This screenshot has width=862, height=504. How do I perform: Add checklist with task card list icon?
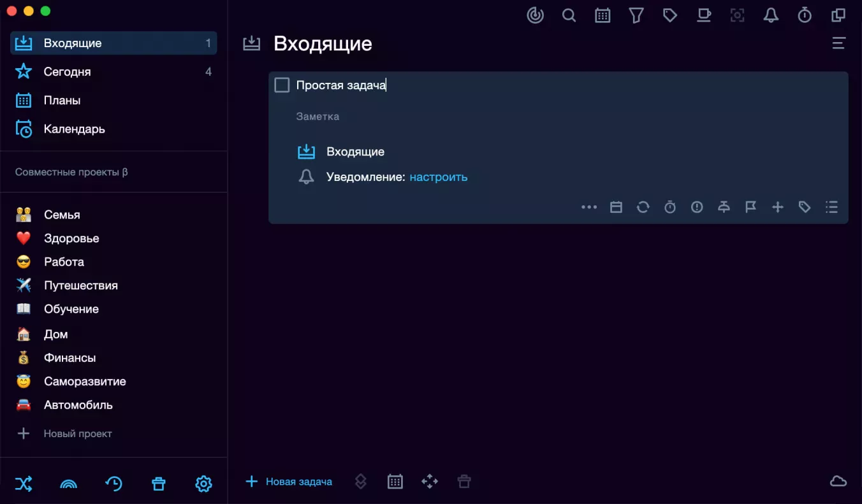[x=831, y=207]
